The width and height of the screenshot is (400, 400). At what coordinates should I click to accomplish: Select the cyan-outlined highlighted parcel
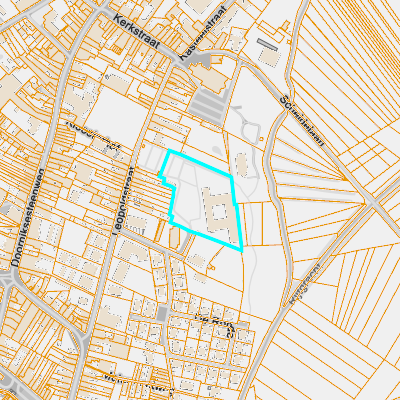pos(202,201)
